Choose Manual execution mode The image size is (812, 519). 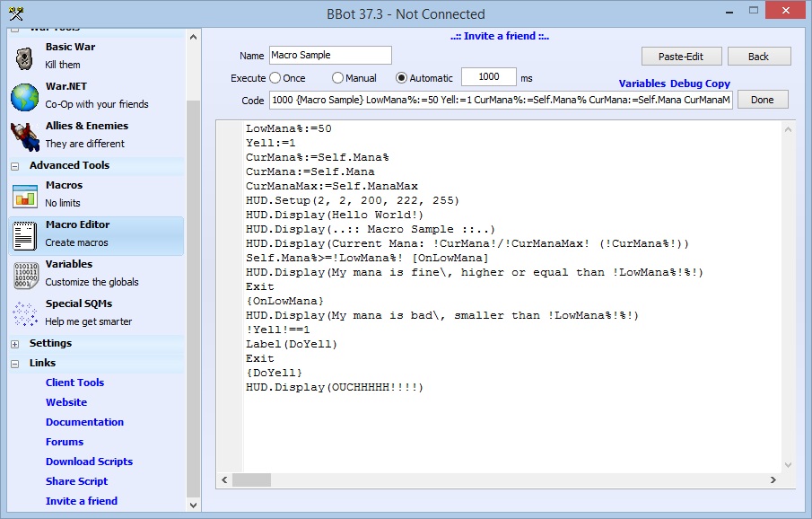(338, 78)
